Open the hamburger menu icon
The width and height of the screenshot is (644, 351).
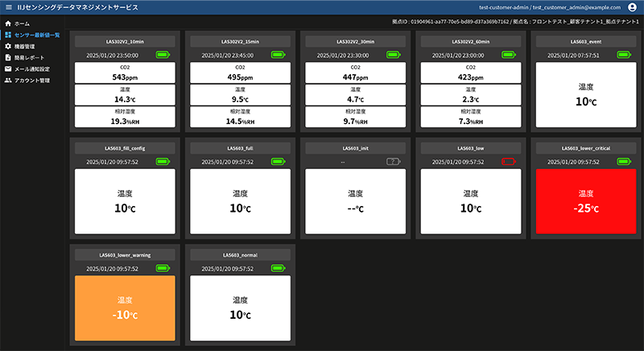click(x=8, y=7)
